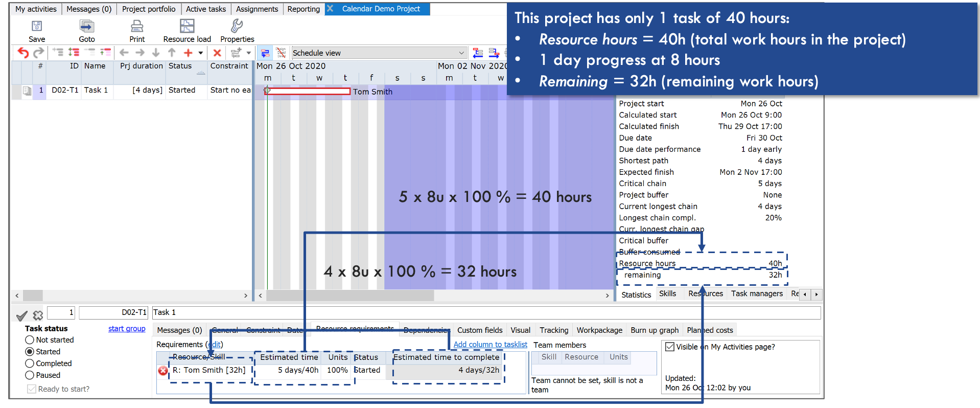The height and width of the screenshot is (408, 980).
Task: Click the move up arrow
Action: [x=172, y=53]
